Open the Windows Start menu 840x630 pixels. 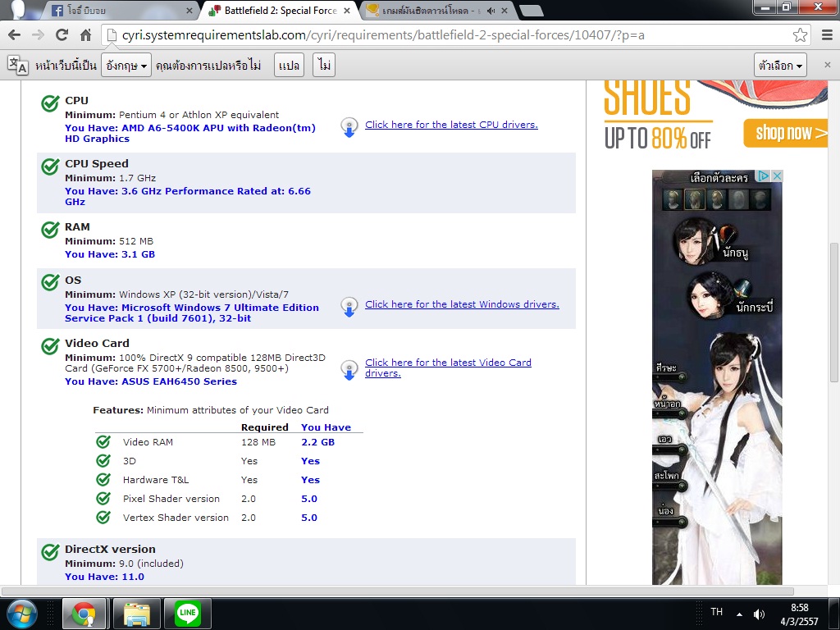point(21,614)
